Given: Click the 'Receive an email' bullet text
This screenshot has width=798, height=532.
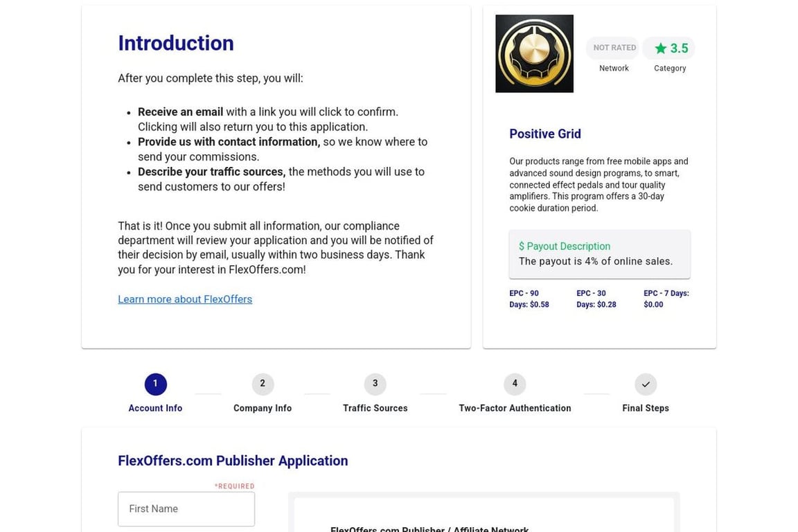Looking at the screenshot, I should tap(267, 119).
